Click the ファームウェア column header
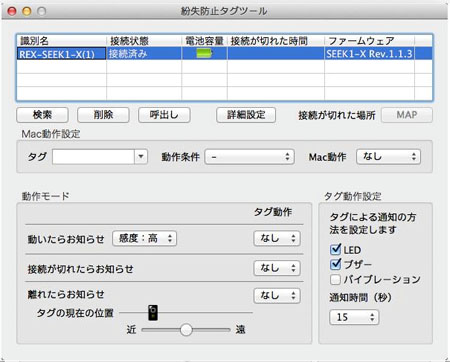Image resolution: width=450 pixels, height=362 pixels. pos(369,41)
